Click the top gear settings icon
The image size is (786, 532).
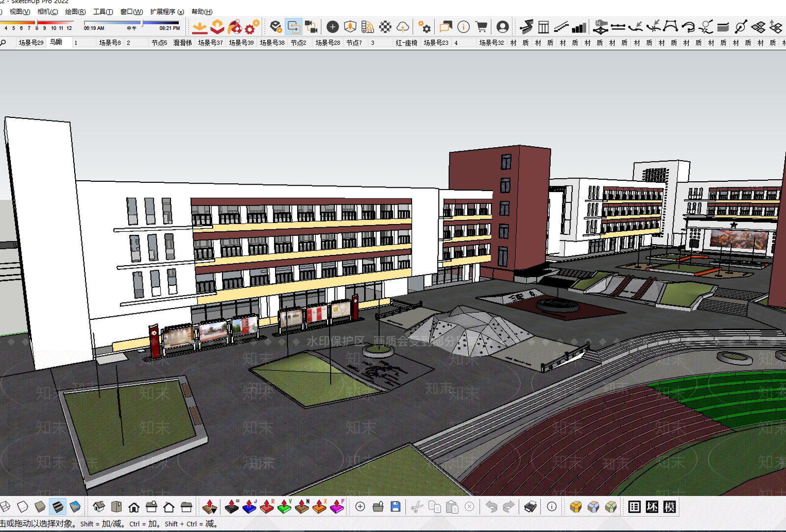coord(424,27)
